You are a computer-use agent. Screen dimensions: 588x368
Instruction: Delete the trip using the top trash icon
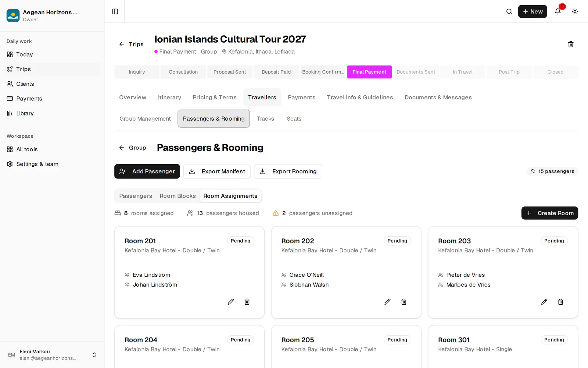coord(571,44)
